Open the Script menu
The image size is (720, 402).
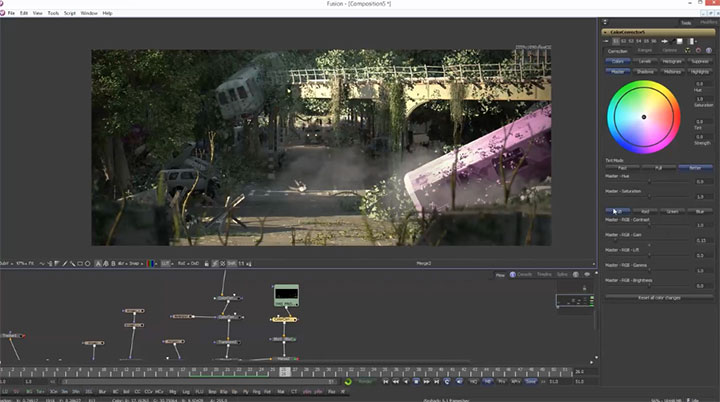point(70,13)
